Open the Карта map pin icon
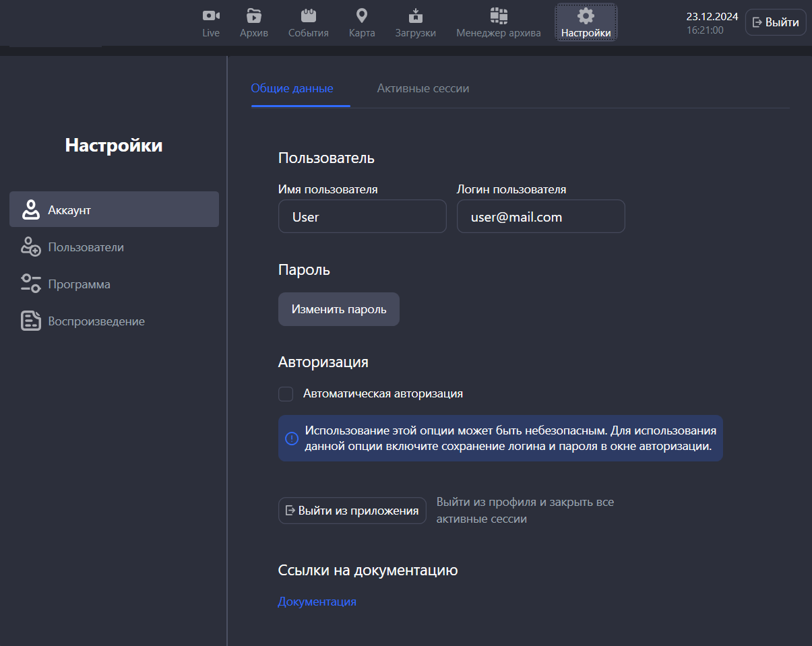812x646 pixels. (x=362, y=15)
